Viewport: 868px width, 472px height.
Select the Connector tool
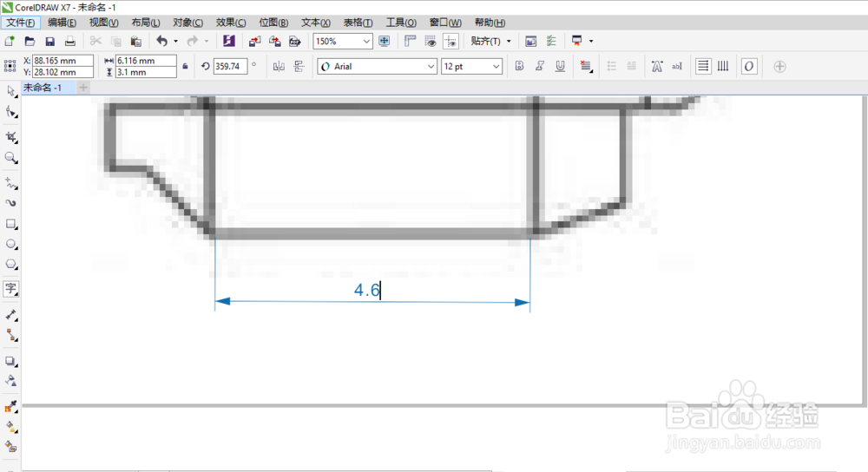click(11, 335)
